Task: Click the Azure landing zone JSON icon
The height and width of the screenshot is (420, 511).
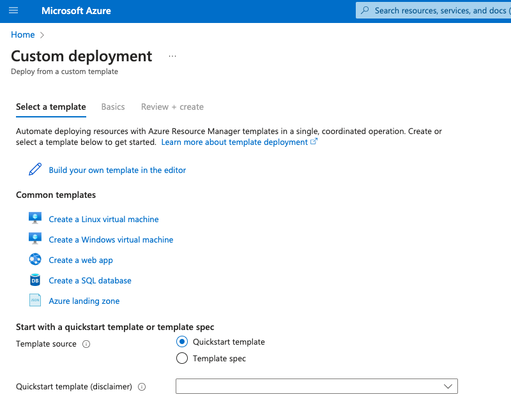Action: coord(35,300)
